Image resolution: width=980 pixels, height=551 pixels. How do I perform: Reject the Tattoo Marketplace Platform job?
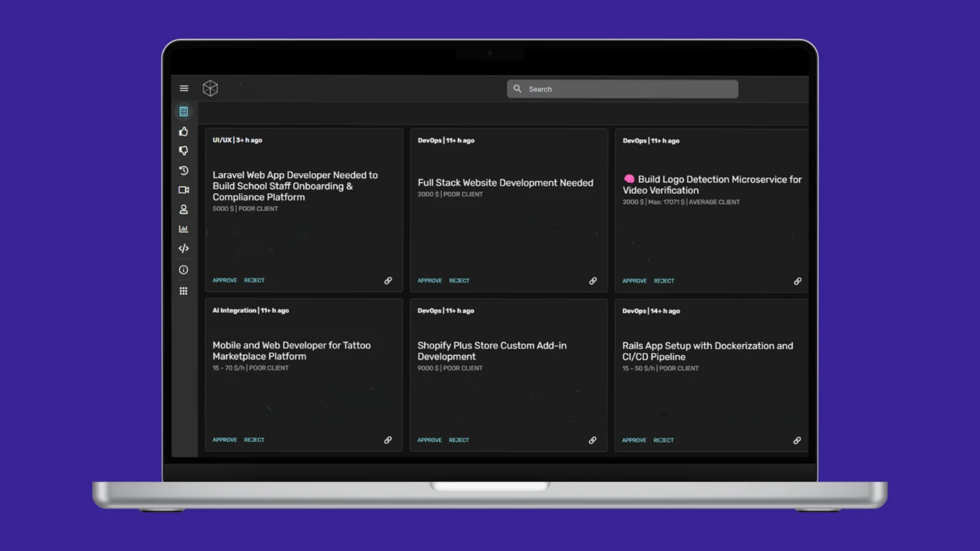point(254,439)
